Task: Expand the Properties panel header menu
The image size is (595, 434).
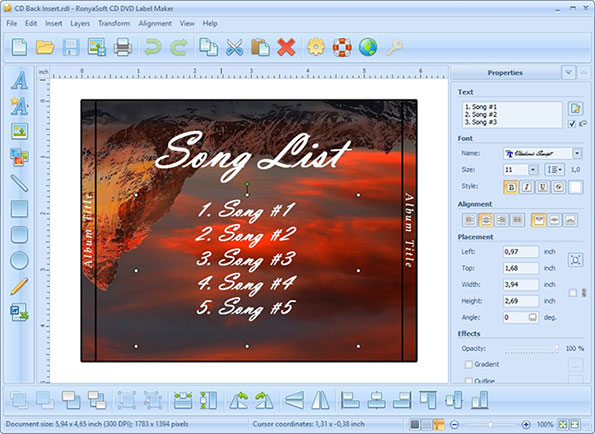Action: [568, 72]
